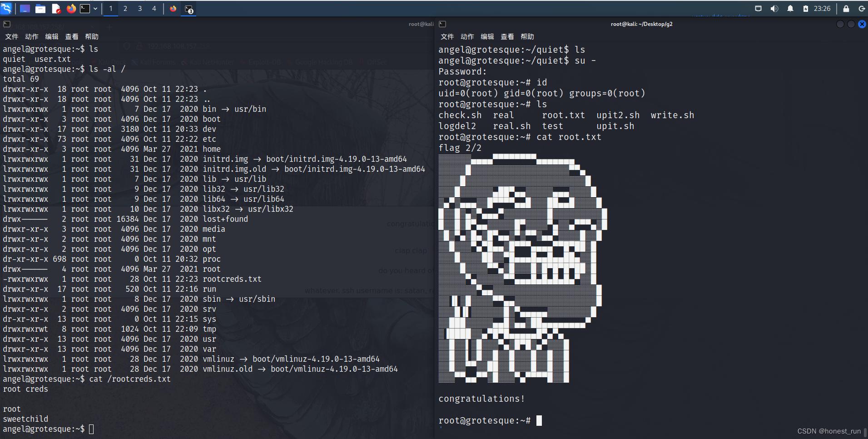Lock the screen using the padlock icon
Screen dimensions: 868x439
click(x=845, y=8)
